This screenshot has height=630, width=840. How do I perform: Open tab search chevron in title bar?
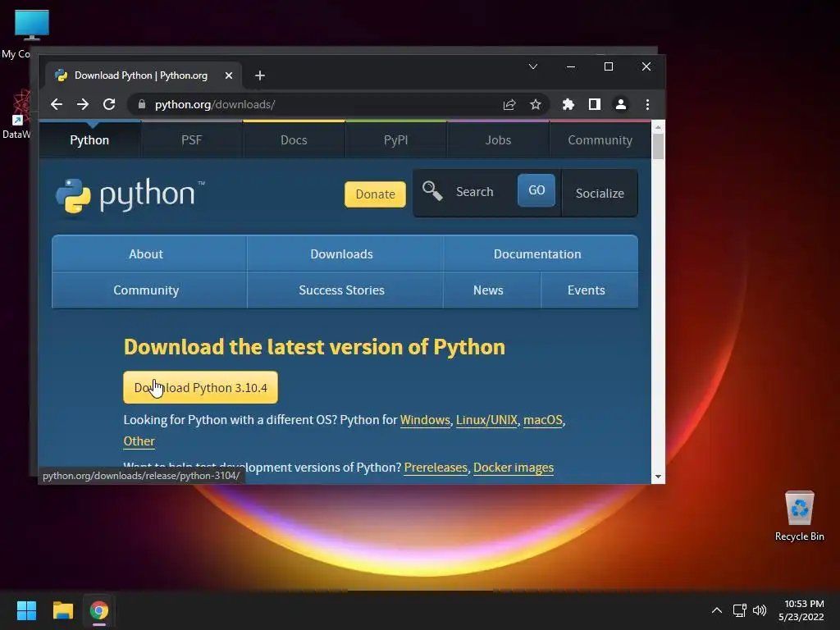click(533, 66)
